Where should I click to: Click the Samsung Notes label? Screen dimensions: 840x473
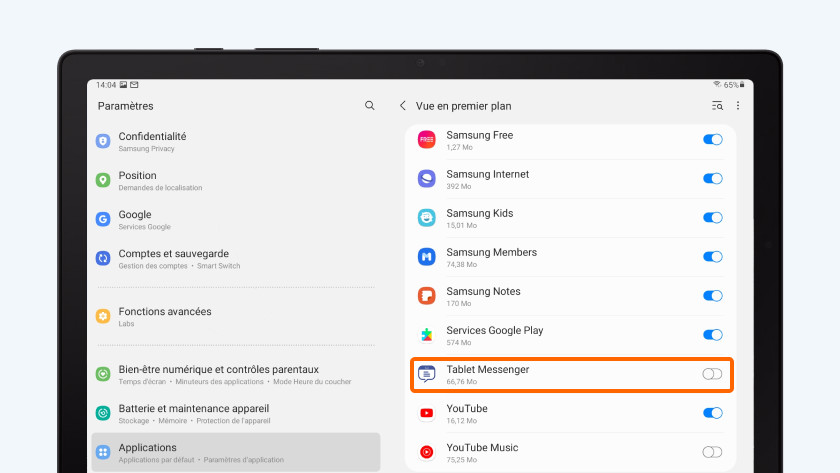(483, 291)
